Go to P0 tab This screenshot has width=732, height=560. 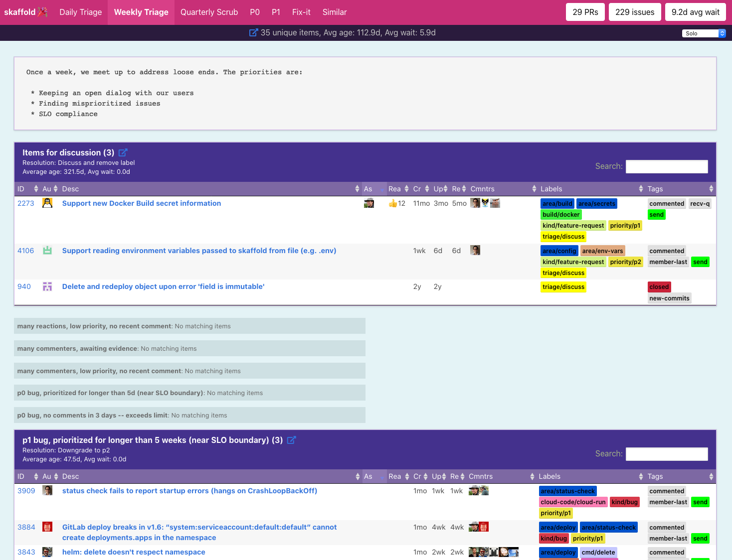(255, 12)
